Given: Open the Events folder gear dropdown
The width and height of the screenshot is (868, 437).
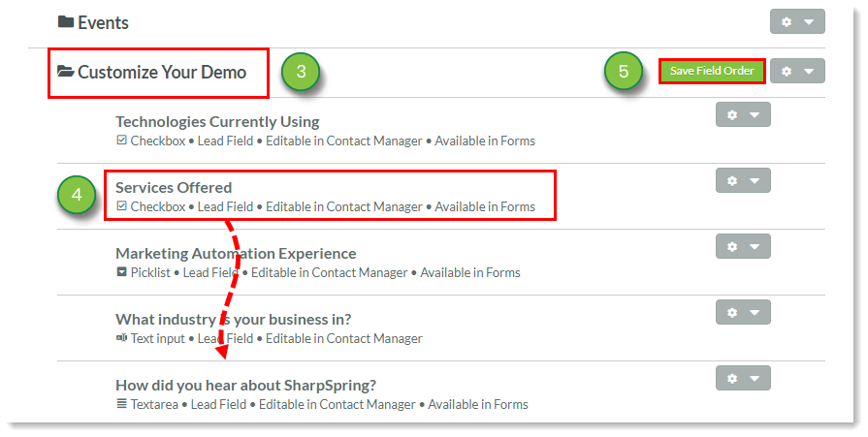Looking at the screenshot, I should tap(797, 22).
